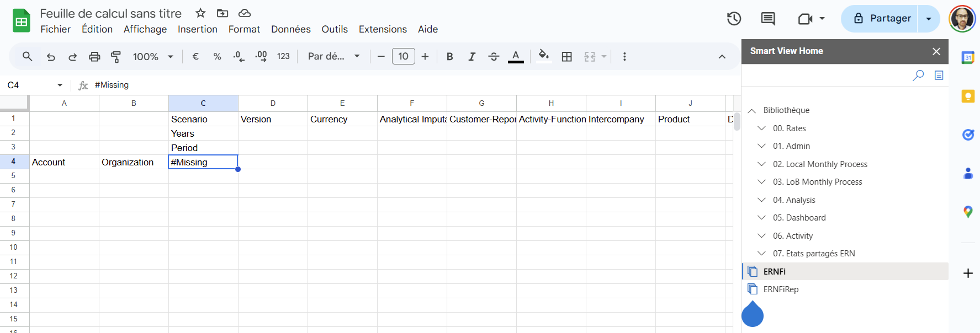Open the Fichier menu
The image size is (980, 333).
pos(55,29)
